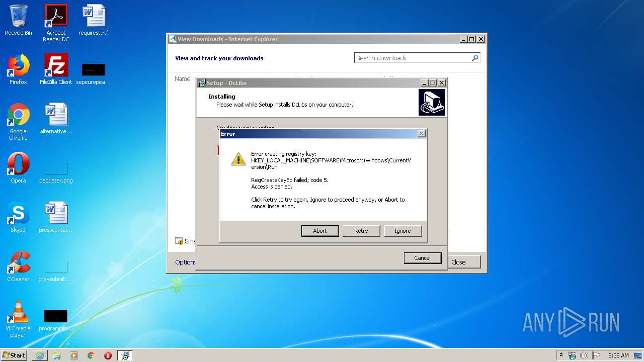Open the Acrobat Reader DC shortcut

tap(56, 23)
